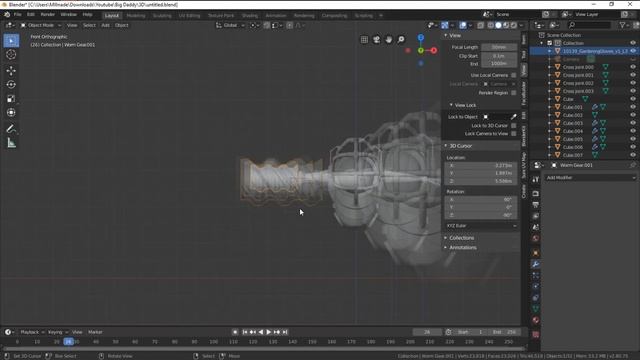640x360 pixels.
Task: Click the Focal Length value slider
Action: click(499, 47)
